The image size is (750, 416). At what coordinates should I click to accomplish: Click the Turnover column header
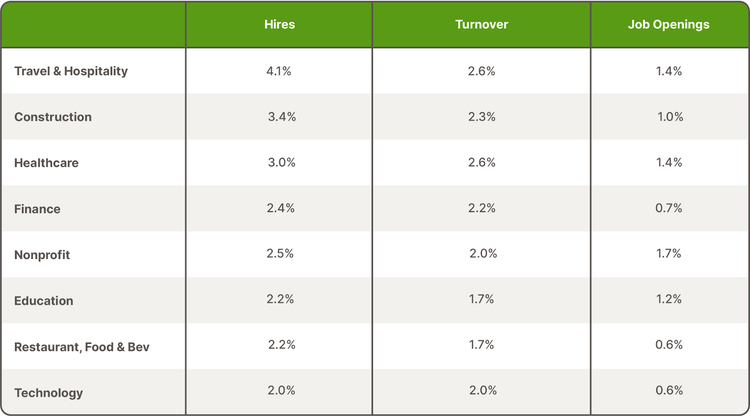[x=481, y=25]
